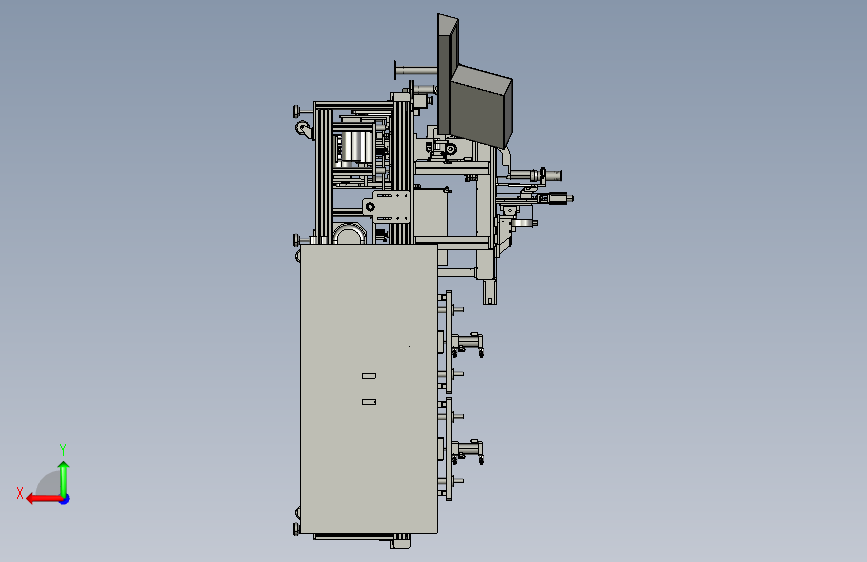Select the lower cylinder assembly beside the cabinet
Viewport: 867px width, 562px height.
tap(468, 451)
